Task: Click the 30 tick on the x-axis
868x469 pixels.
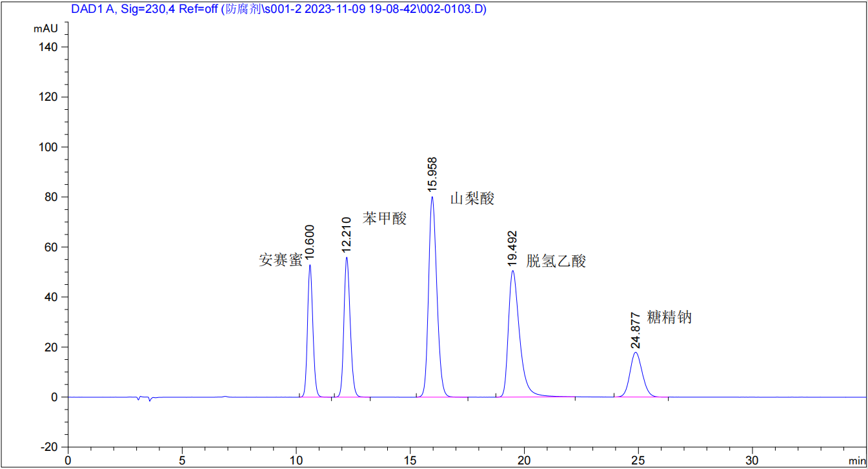Action: (752, 460)
